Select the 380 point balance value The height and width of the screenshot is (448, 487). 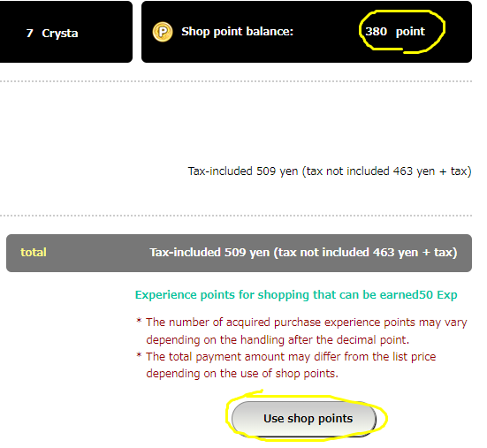coord(395,31)
